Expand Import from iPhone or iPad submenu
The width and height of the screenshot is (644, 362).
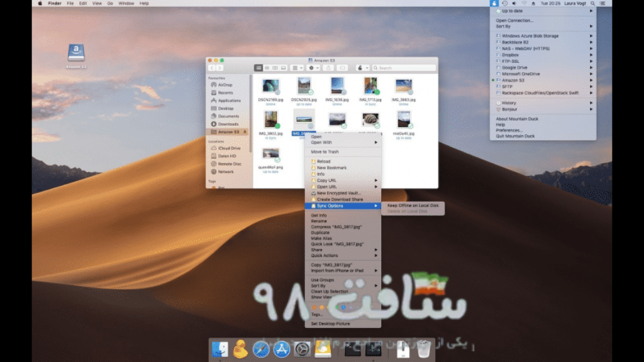tap(343, 270)
